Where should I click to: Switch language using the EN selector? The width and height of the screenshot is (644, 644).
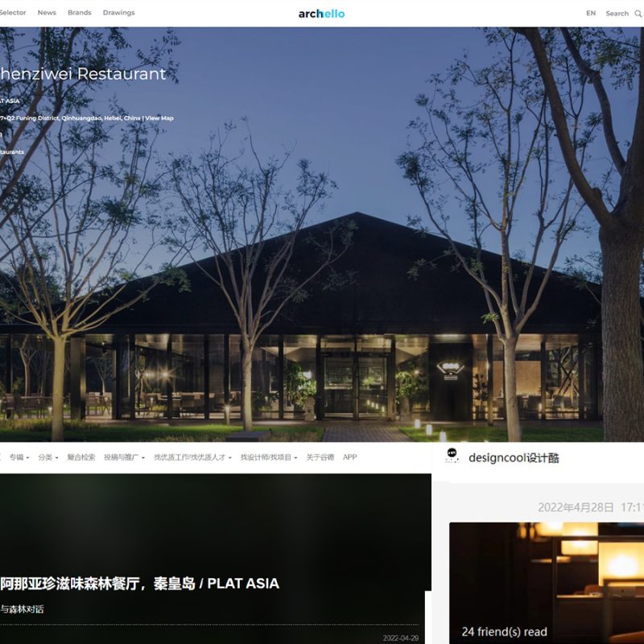591,13
